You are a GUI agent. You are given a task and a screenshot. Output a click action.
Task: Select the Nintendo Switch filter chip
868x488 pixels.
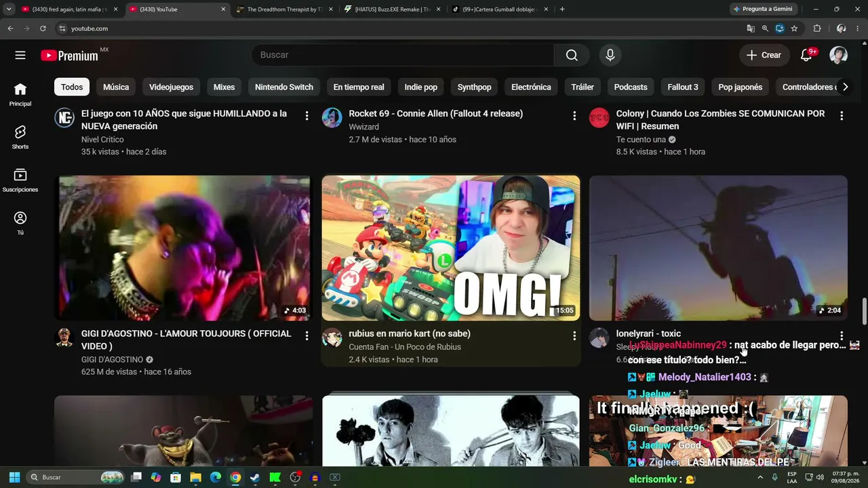click(284, 87)
